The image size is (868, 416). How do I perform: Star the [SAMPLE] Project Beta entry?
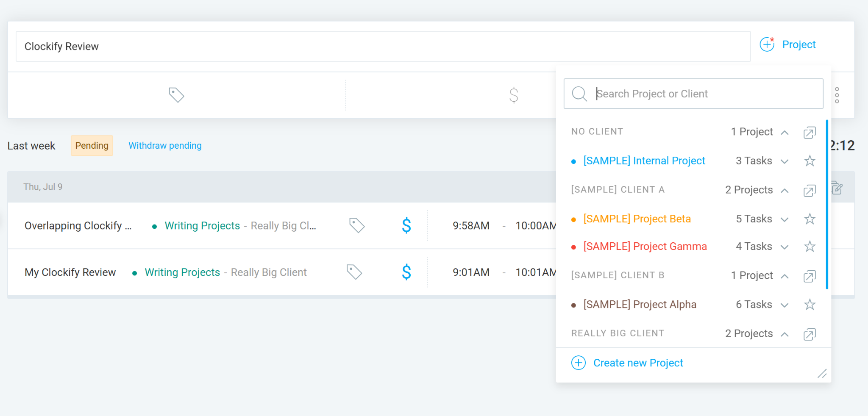pyautogui.click(x=810, y=219)
